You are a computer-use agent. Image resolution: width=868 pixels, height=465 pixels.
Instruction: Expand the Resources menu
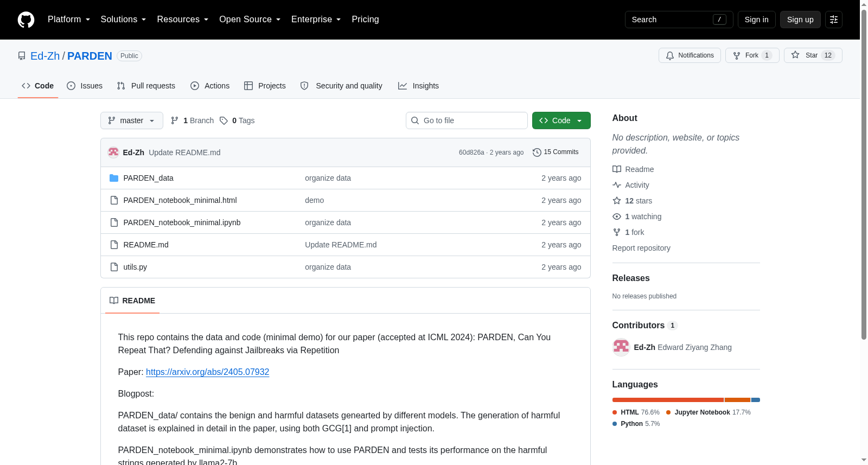point(182,20)
